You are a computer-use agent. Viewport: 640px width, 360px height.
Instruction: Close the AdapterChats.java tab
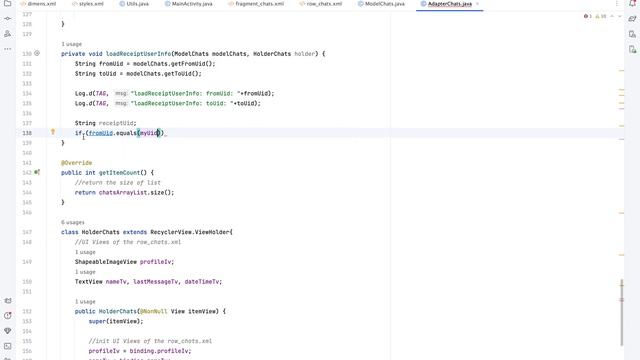pyautogui.click(x=477, y=4)
